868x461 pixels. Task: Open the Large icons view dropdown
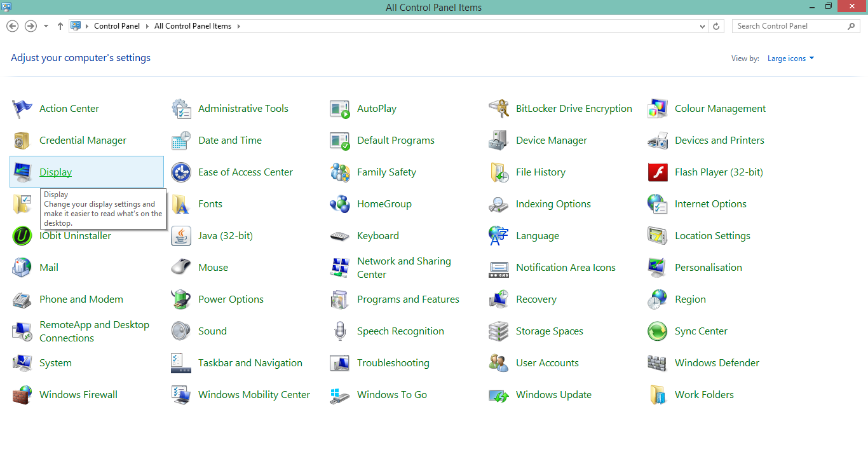[x=790, y=58]
